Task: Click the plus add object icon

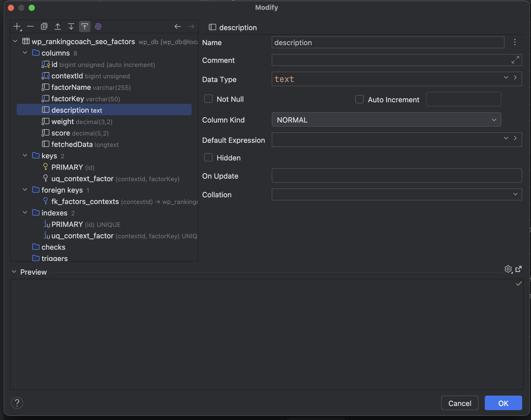Action: click(x=17, y=26)
